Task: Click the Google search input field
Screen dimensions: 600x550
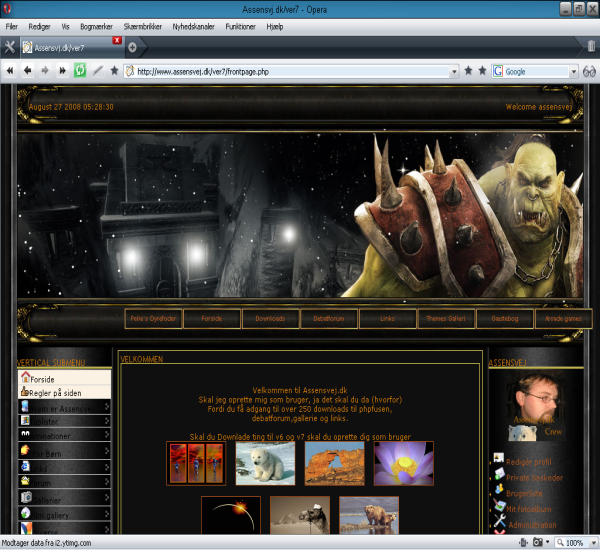Action: click(536, 72)
